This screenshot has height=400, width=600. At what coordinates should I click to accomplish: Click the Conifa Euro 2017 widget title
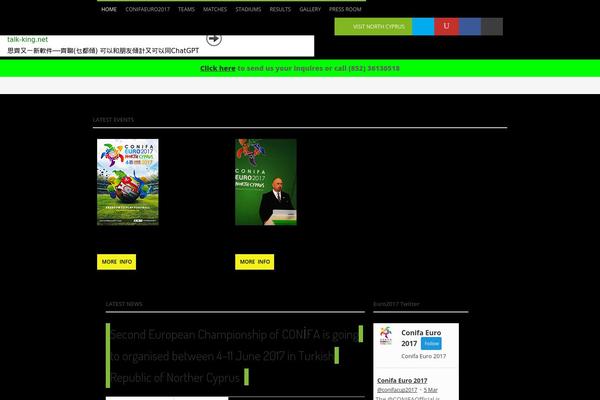[421, 338]
